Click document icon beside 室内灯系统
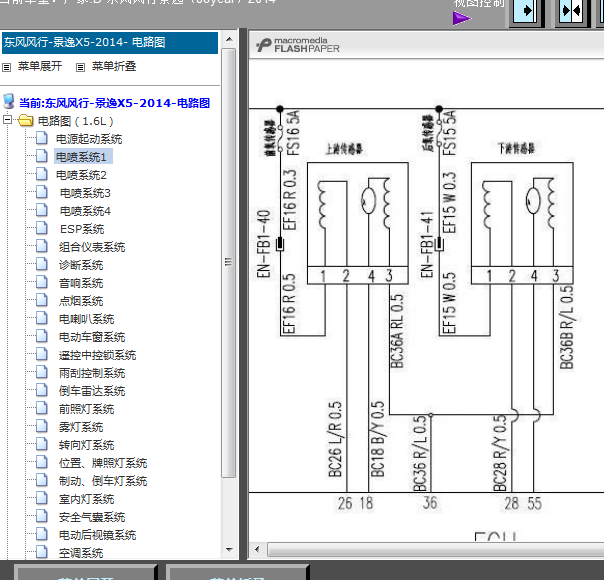604x580 pixels. click(x=42, y=498)
